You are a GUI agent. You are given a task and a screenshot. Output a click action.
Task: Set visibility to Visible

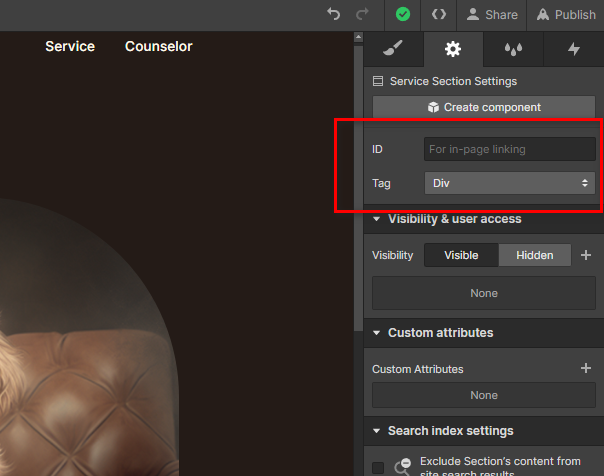click(x=461, y=255)
